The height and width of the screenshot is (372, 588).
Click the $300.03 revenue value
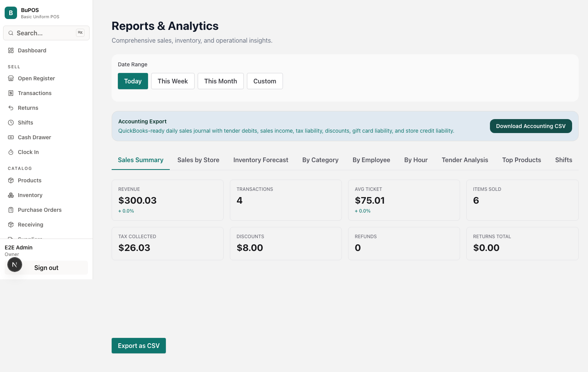[x=138, y=201]
